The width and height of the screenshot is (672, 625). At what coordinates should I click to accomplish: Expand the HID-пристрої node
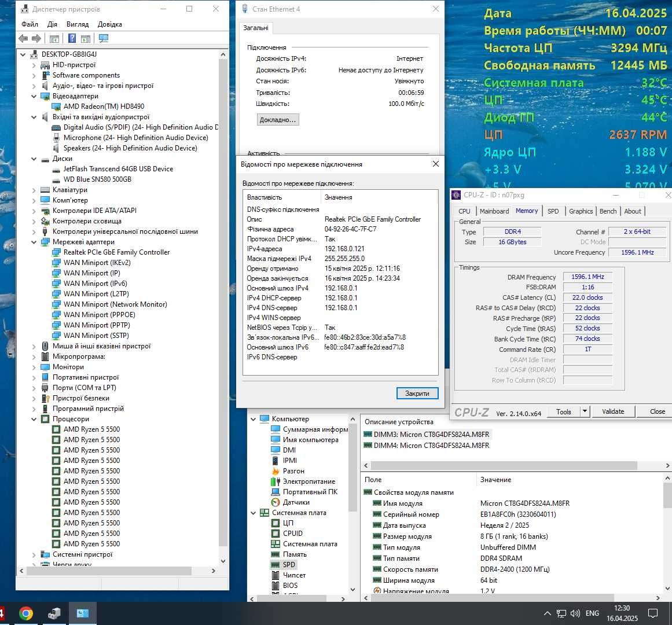[x=34, y=65]
